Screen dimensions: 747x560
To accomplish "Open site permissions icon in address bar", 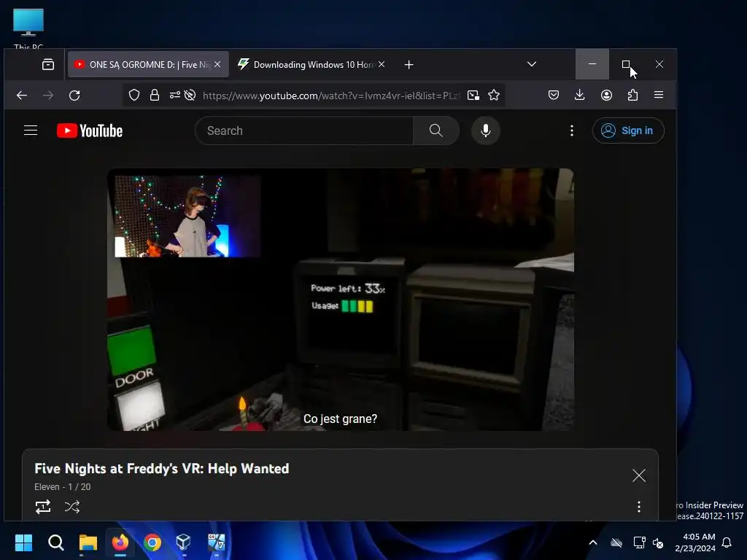I will coord(175,96).
